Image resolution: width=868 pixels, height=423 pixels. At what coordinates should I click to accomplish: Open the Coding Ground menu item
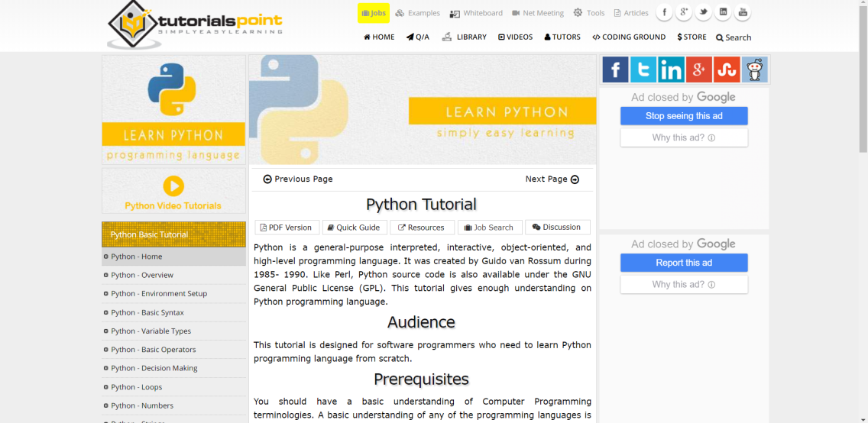pyautogui.click(x=629, y=37)
